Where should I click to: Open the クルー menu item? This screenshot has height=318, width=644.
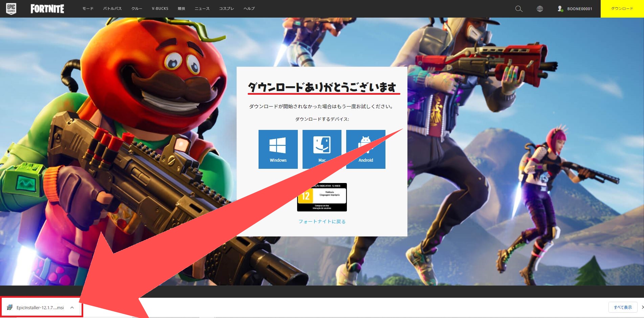pos(137,9)
